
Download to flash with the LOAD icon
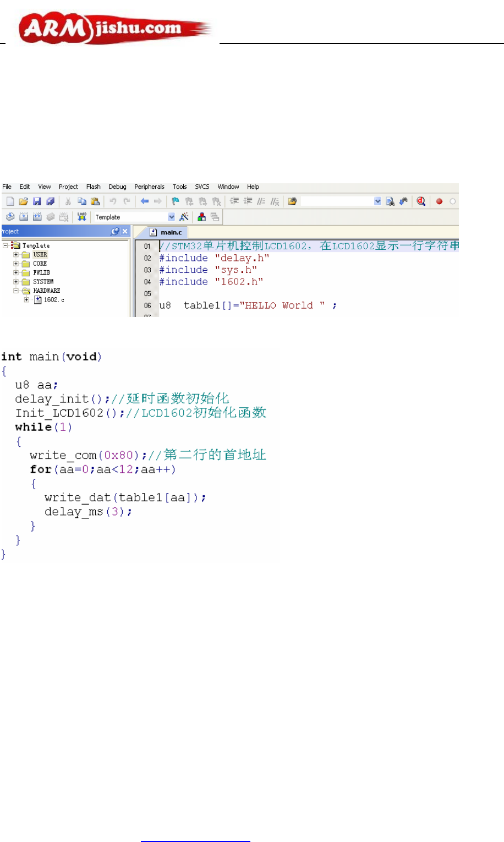82,217
